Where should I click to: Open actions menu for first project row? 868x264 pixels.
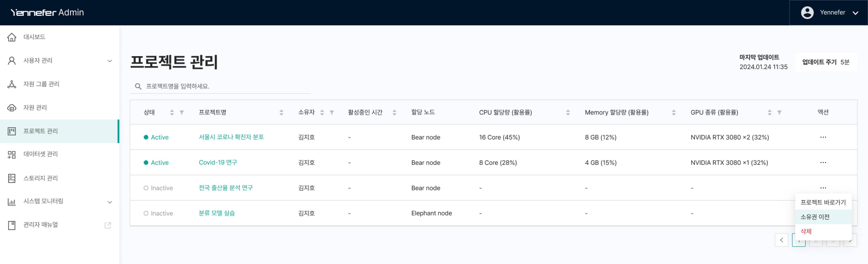coord(823,137)
